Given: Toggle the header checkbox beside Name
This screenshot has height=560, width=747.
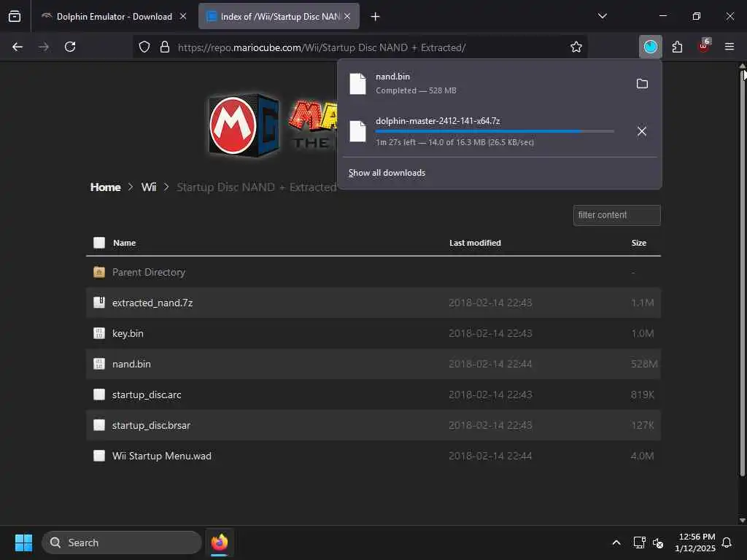Looking at the screenshot, I should (99, 243).
